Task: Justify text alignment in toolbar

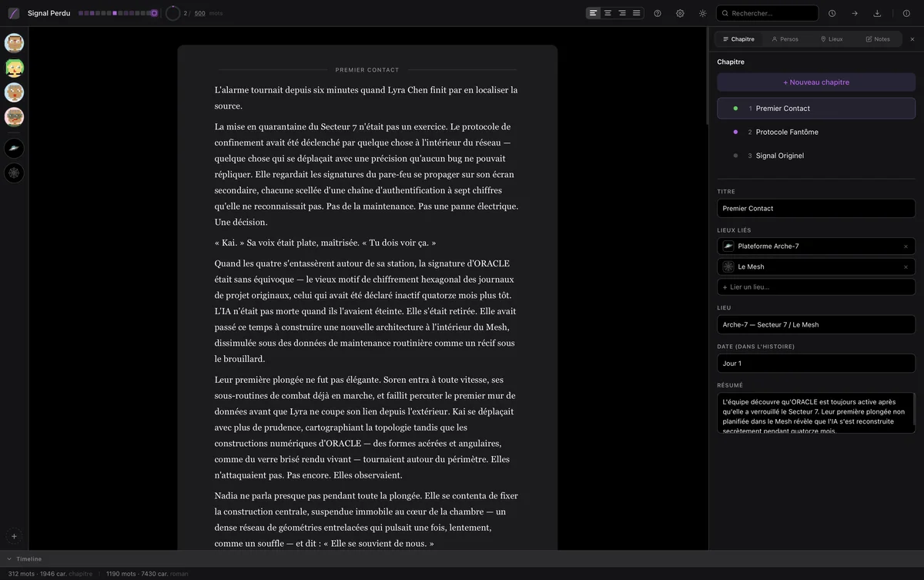Action: (x=637, y=13)
